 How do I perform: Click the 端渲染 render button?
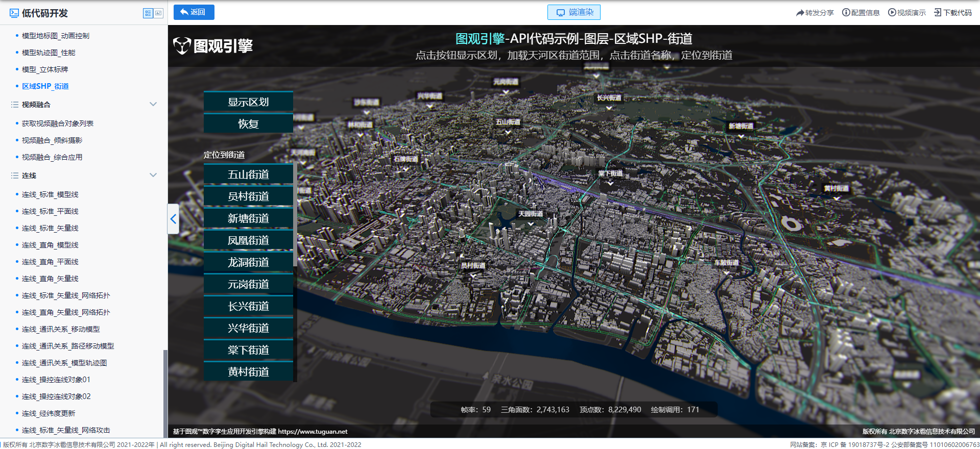point(574,12)
